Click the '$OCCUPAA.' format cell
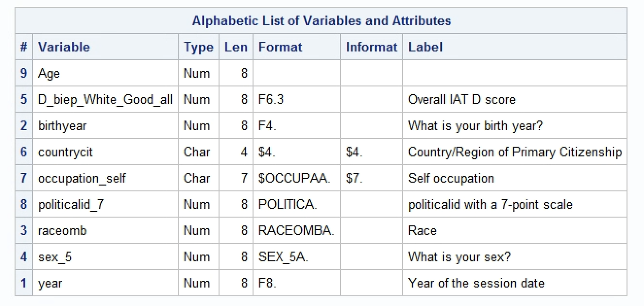The image size is (644, 306). point(294,178)
